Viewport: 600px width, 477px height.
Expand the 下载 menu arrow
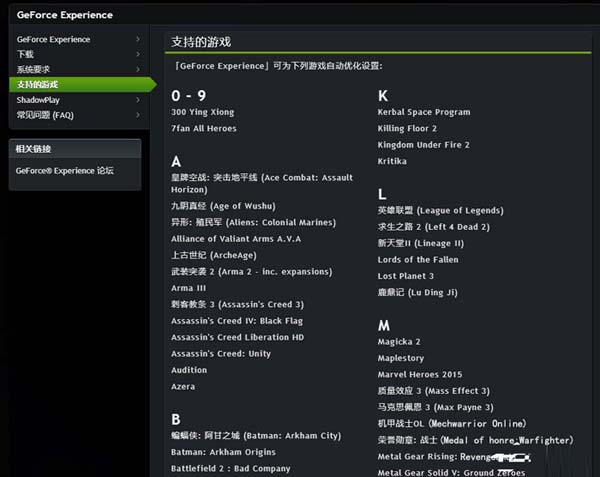(138, 54)
